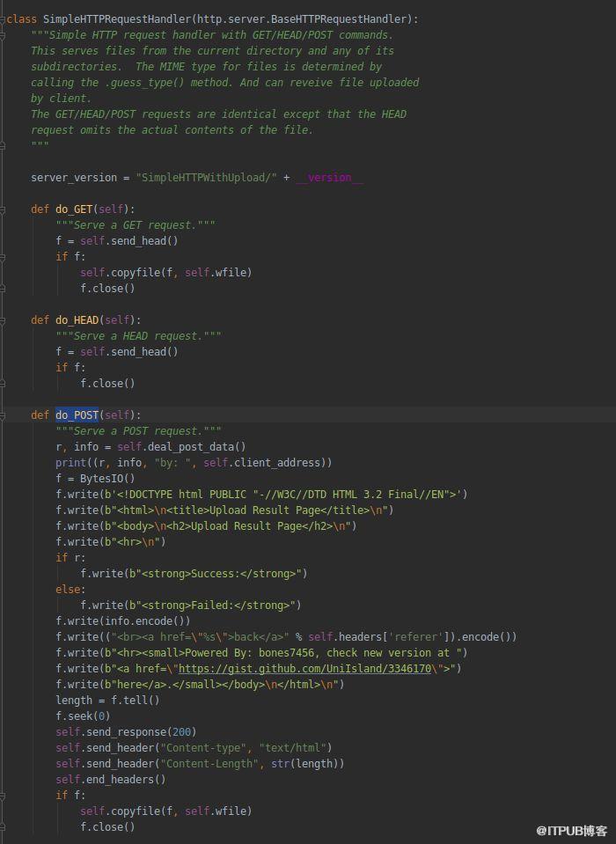Image resolution: width=616 pixels, height=844 pixels.
Task: Click the do_HEAD method name
Action: pyautogui.click(x=77, y=319)
